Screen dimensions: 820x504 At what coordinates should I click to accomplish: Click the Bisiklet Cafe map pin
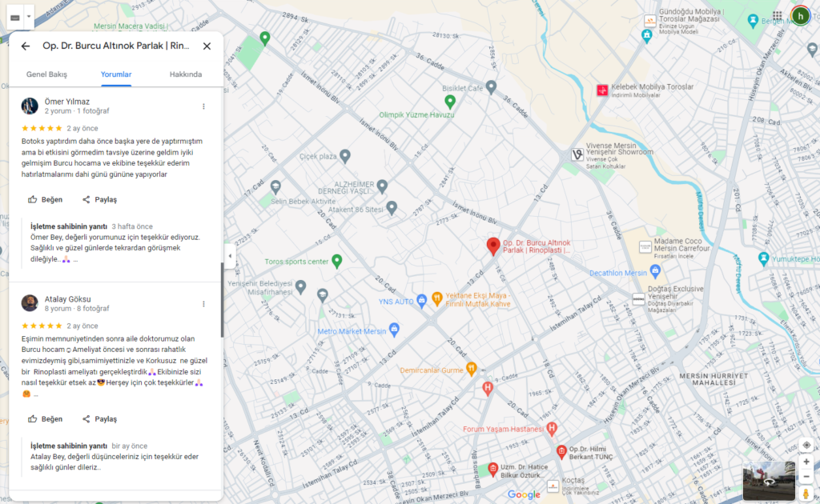point(491,87)
